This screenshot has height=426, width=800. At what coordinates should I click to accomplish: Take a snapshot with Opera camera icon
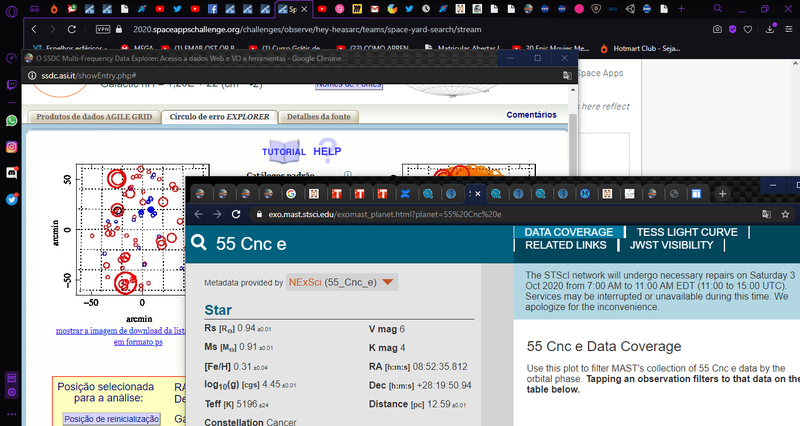click(x=717, y=29)
